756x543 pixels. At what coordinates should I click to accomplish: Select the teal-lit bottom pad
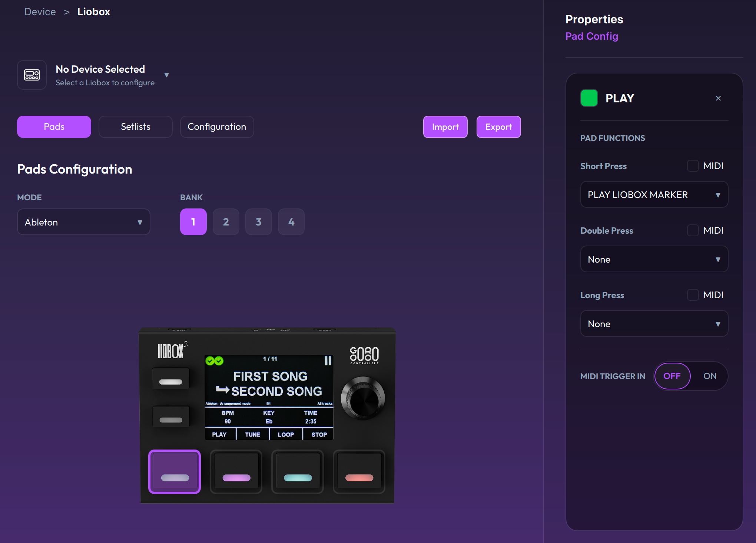point(298,471)
